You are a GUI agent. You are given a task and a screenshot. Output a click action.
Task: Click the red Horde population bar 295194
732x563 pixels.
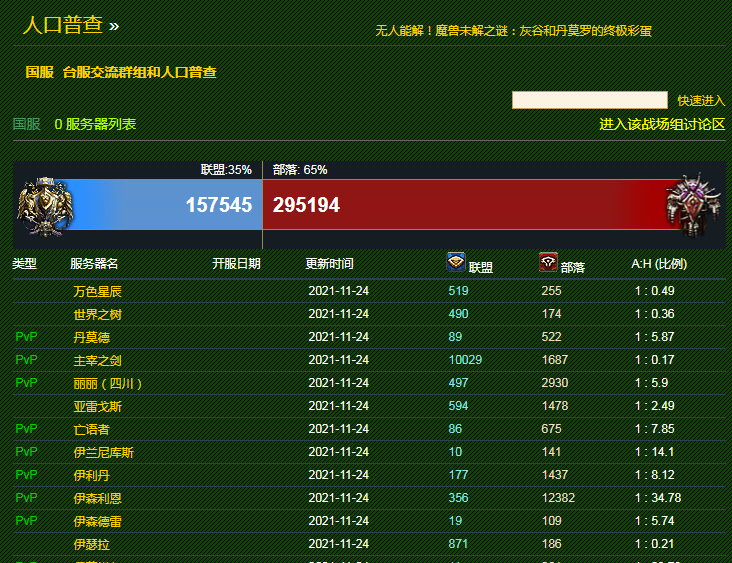(x=467, y=204)
